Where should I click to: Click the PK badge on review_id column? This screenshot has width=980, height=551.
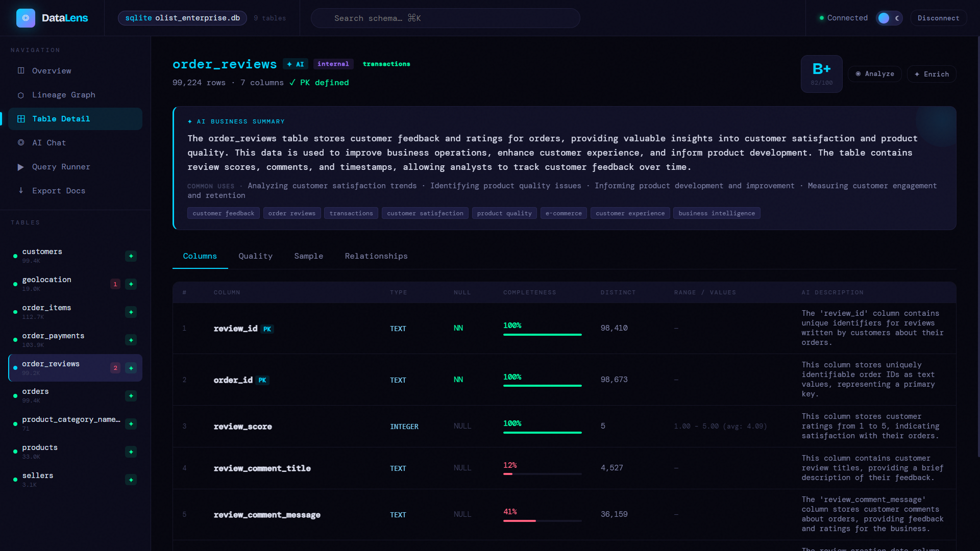(267, 329)
